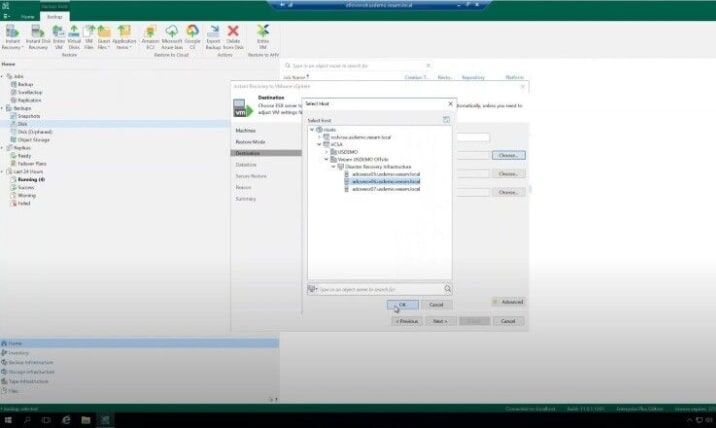Open the Application Items ribbon menu
Viewport: 716px width, 428px height.
click(x=124, y=37)
